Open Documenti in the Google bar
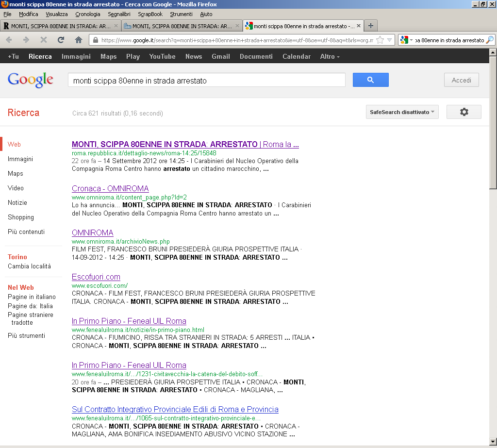This screenshot has height=448, width=497. pyautogui.click(x=256, y=56)
